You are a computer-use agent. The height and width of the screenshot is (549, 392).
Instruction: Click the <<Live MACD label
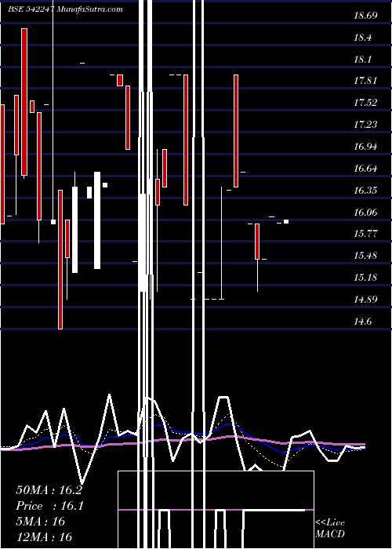point(330,529)
